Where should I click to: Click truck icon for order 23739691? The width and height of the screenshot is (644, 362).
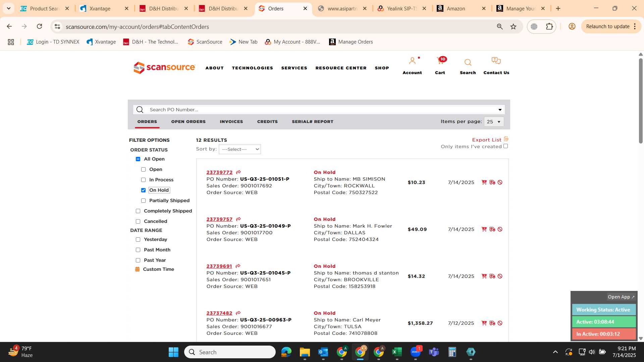point(492,276)
